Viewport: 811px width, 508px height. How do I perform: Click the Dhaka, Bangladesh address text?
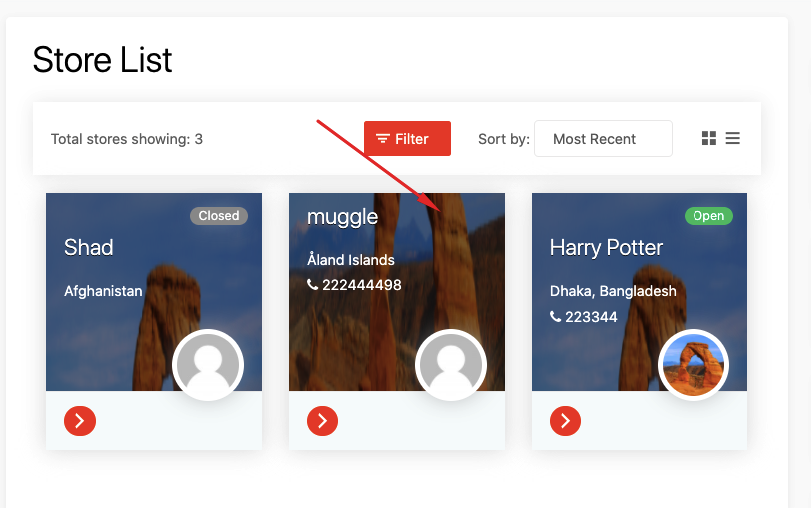click(x=613, y=291)
